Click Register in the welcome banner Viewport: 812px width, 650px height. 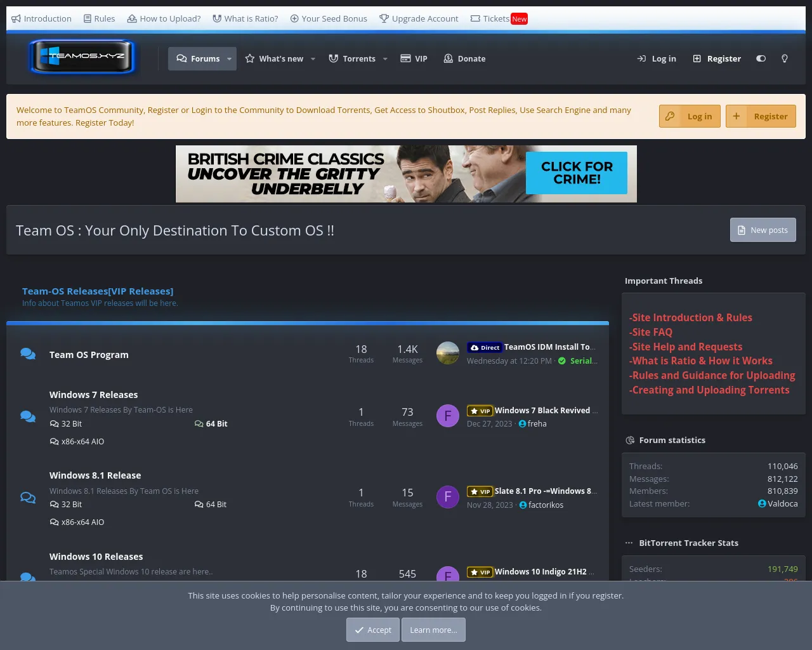pos(761,116)
